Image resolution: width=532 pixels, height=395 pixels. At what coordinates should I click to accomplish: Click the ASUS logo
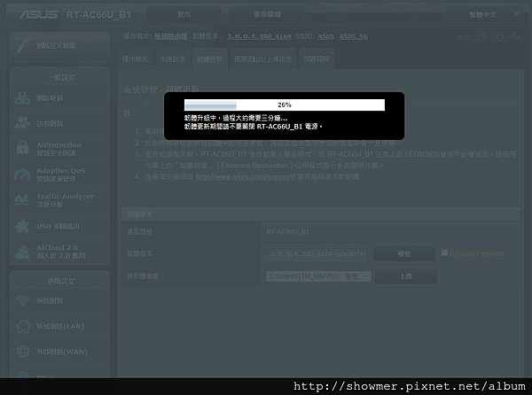tap(38, 14)
